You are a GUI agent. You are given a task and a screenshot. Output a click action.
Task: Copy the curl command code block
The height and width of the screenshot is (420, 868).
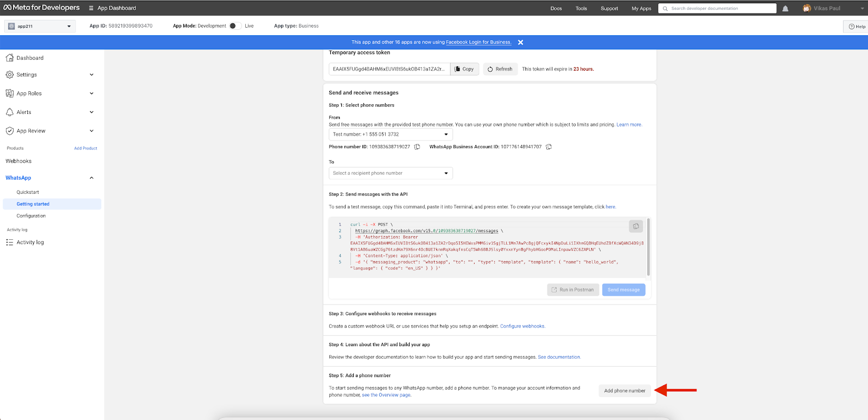point(636,226)
